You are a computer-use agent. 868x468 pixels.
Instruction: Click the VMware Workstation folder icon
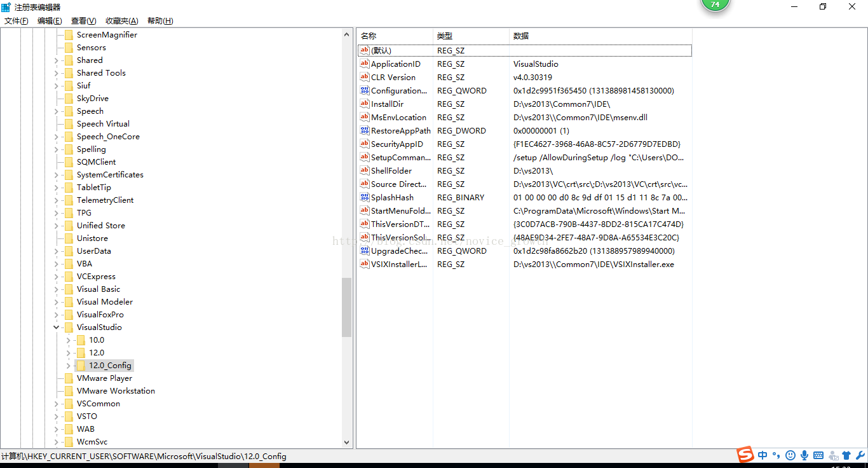(x=69, y=391)
